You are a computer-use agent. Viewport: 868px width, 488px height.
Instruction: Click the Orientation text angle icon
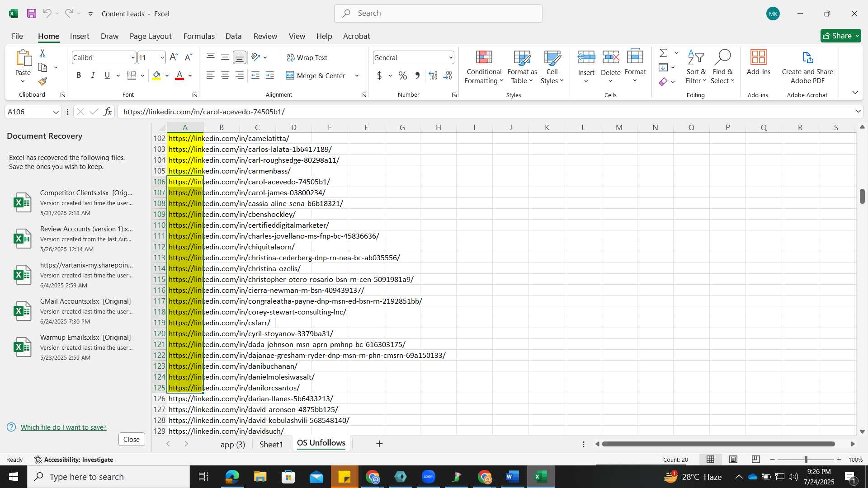tap(256, 57)
